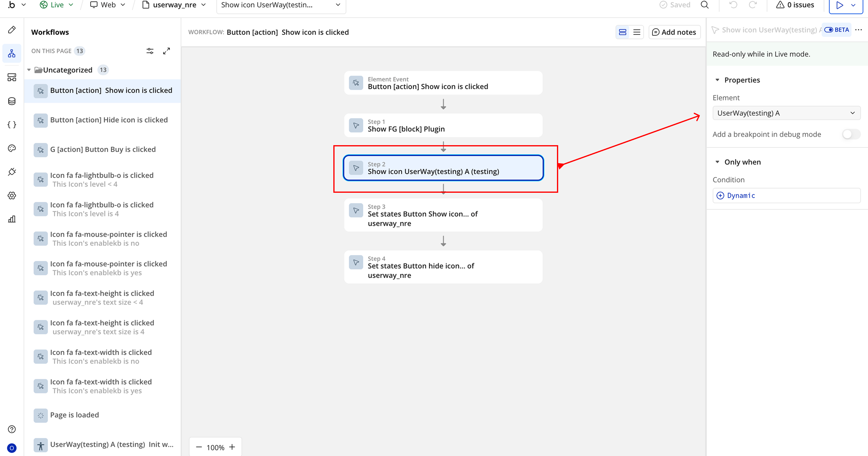
Task: Click the search magnifier icon
Action: coord(705,5)
